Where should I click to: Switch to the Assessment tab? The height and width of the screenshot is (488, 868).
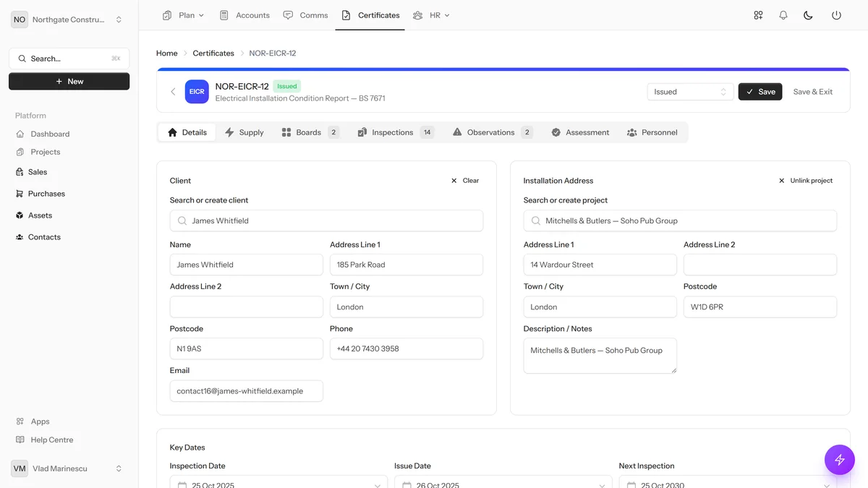pyautogui.click(x=580, y=132)
